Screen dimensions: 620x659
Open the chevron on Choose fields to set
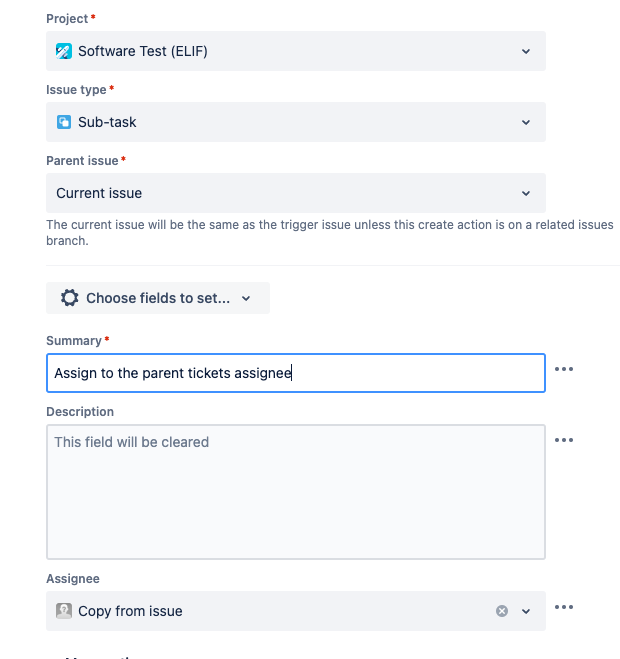click(246, 298)
